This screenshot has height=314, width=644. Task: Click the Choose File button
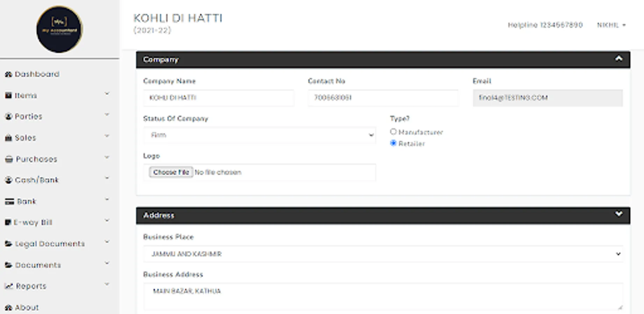(x=171, y=172)
